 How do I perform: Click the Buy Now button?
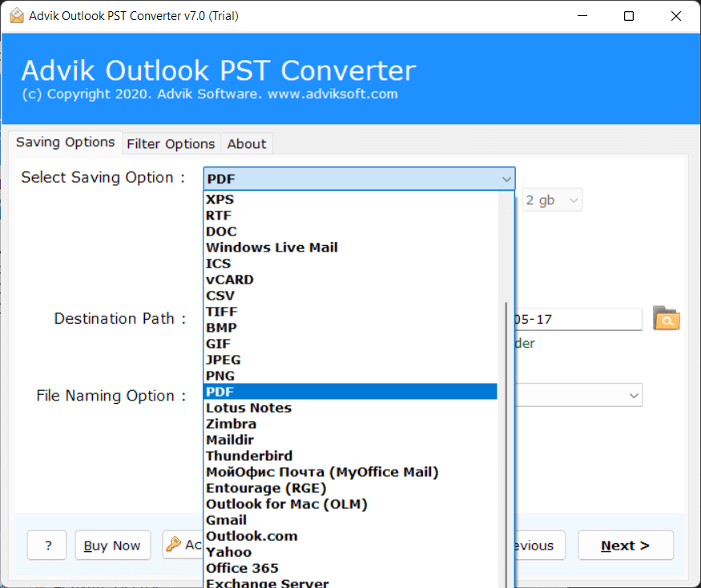tap(112, 546)
